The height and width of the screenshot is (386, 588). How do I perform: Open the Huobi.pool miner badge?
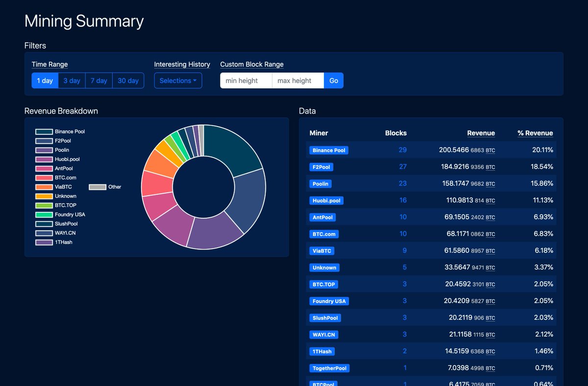326,200
